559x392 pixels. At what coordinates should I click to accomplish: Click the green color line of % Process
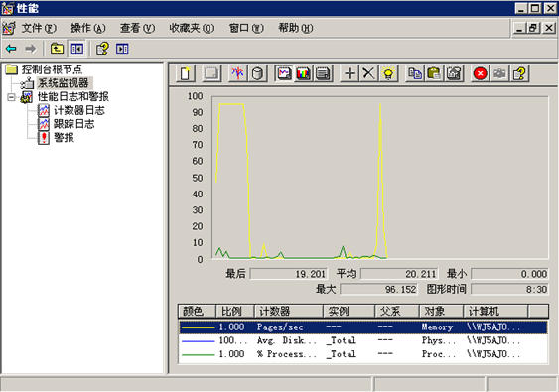pyautogui.click(x=199, y=355)
